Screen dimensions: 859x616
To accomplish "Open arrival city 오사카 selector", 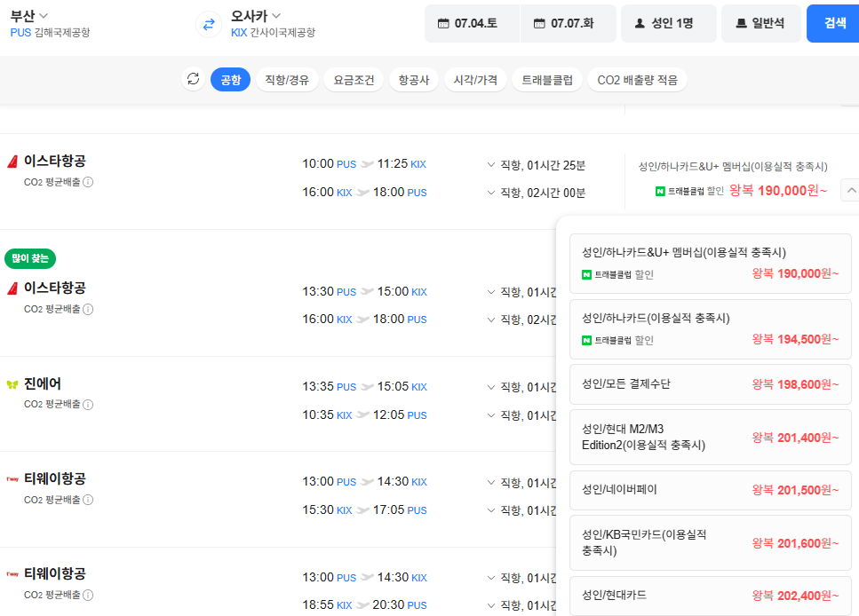I will click(x=255, y=15).
